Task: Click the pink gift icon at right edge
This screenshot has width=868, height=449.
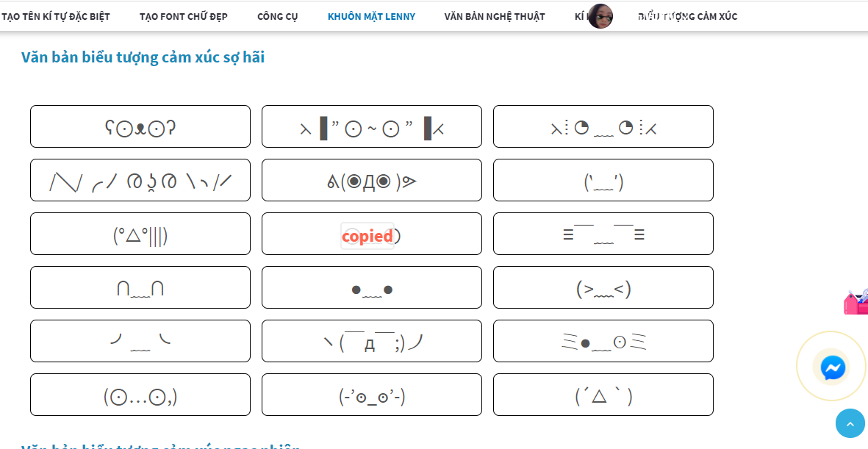Action: 856,301
